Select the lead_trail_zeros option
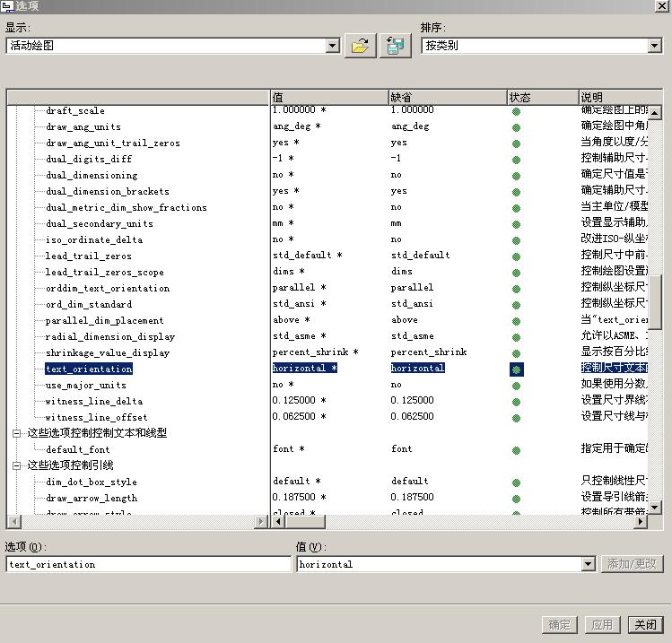Screen dimensions: 672x643 click(89, 256)
